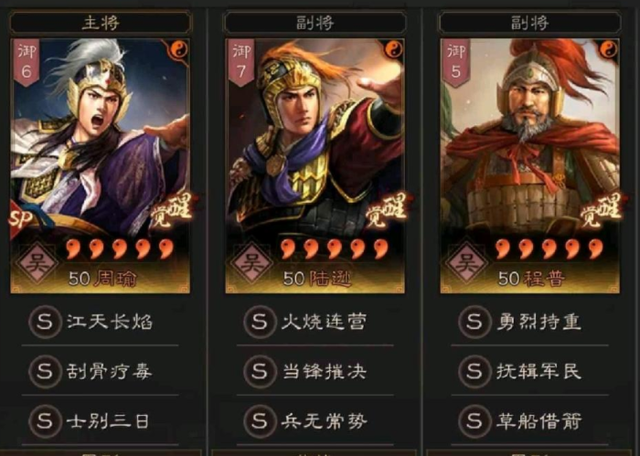Tap the 御 7 cost badge on 陆逊

241,62
